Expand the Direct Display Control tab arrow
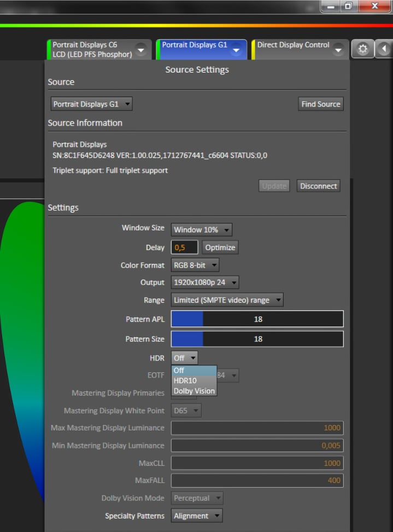The width and height of the screenshot is (393, 532). (x=338, y=50)
